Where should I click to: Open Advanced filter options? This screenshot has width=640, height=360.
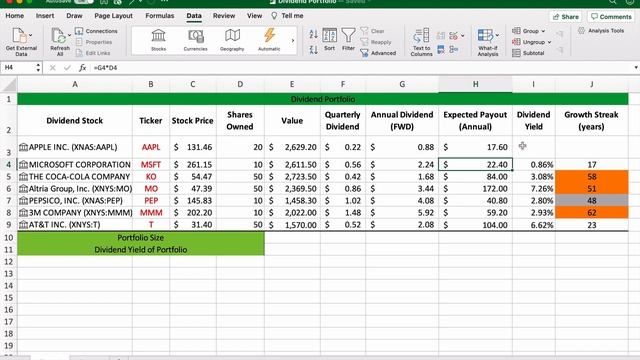(378, 53)
